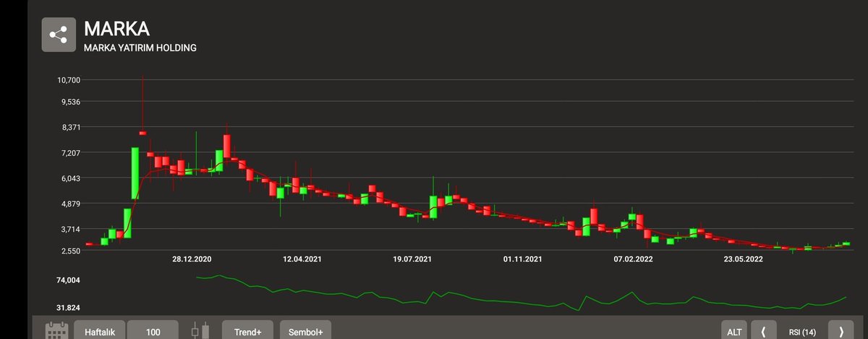Click the MARKA ticker title
868x339 pixels.
(116, 29)
